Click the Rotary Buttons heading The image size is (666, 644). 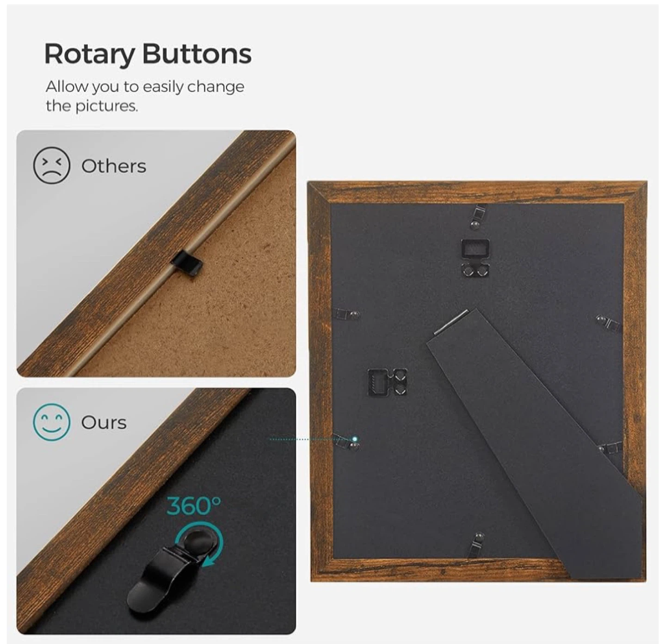[x=148, y=54]
